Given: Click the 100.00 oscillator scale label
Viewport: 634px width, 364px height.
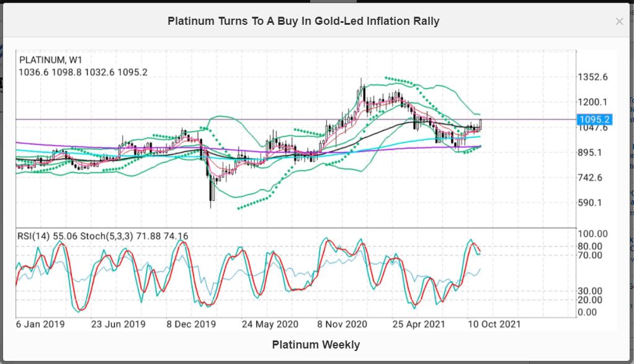Looking at the screenshot, I should coord(593,234).
